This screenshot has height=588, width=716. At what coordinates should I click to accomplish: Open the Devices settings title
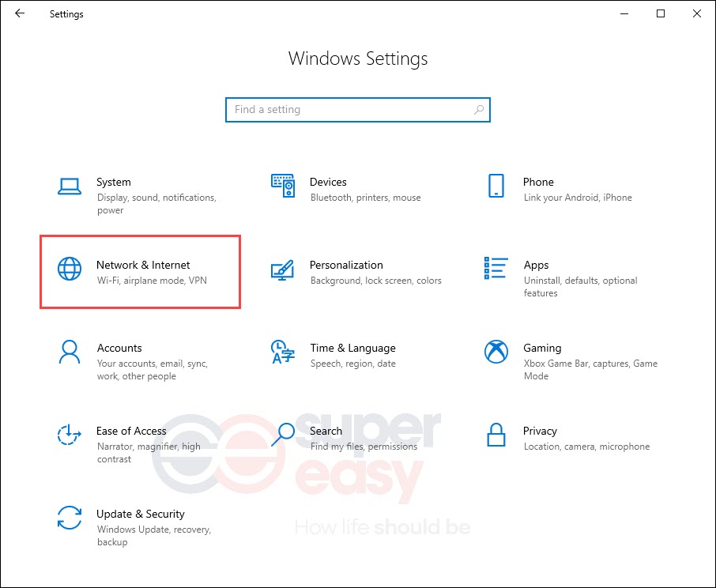(x=328, y=182)
